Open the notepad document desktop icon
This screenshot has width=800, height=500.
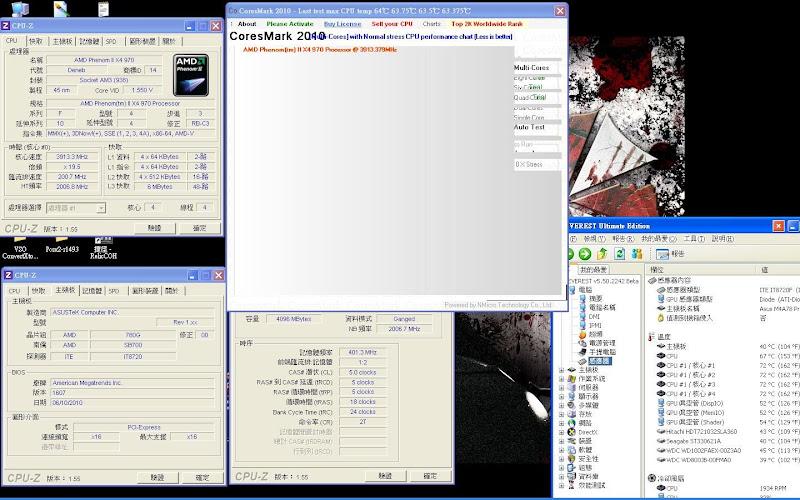point(104,9)
